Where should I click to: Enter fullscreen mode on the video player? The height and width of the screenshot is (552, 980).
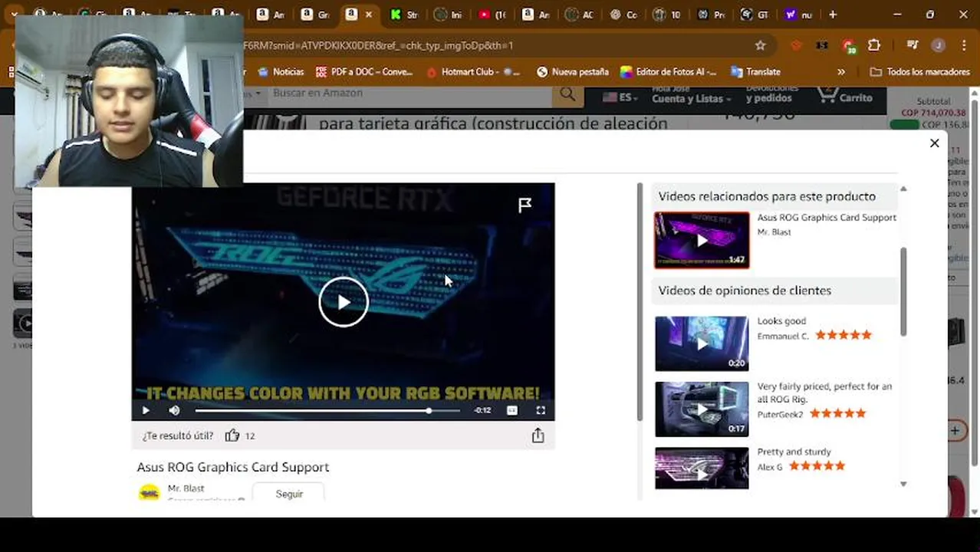pyautogui.click(x=541, y=410)
